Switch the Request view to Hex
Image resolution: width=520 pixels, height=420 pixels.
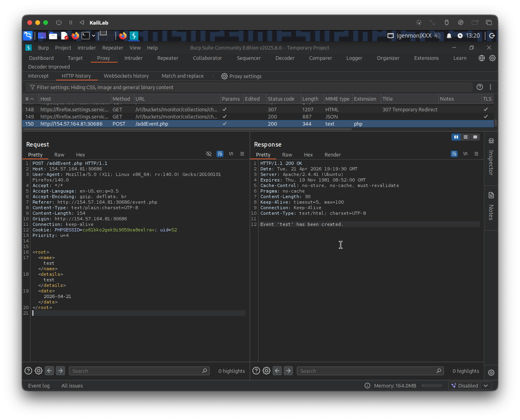pyautogui.click(x=80, y=155)
